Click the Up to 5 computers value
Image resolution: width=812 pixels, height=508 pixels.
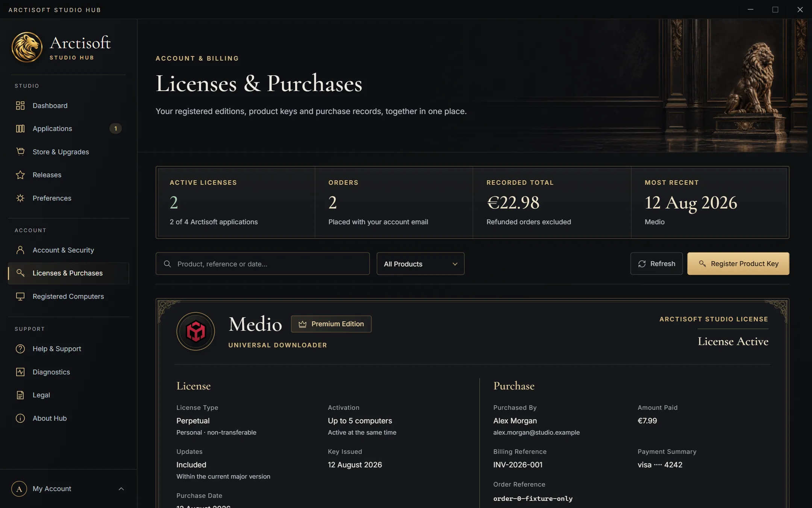[360, 421]
